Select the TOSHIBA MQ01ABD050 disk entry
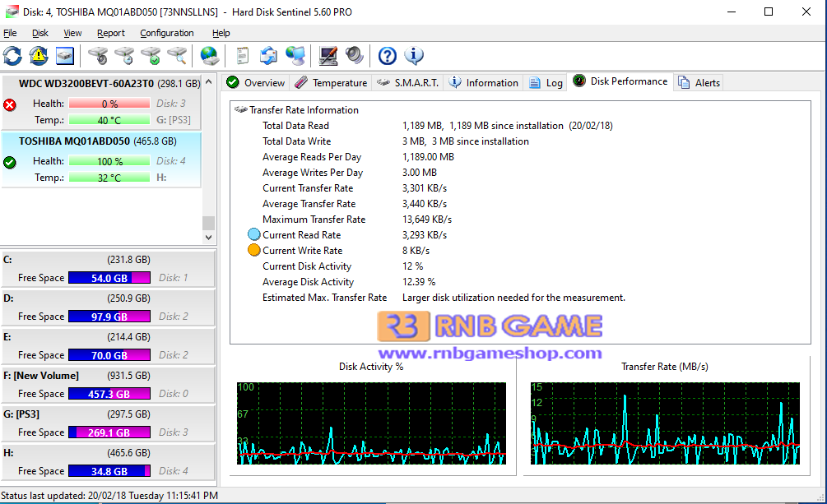 click(102, 160)
